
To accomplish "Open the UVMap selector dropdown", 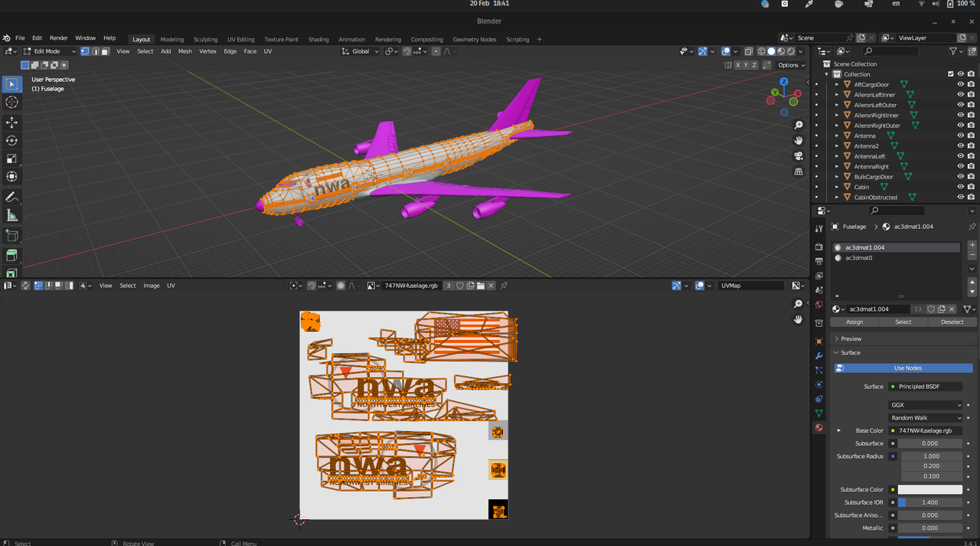I will [751, 286].
